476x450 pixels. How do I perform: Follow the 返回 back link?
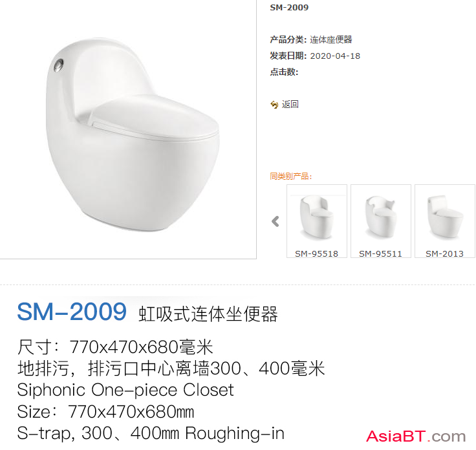[290, 104]
